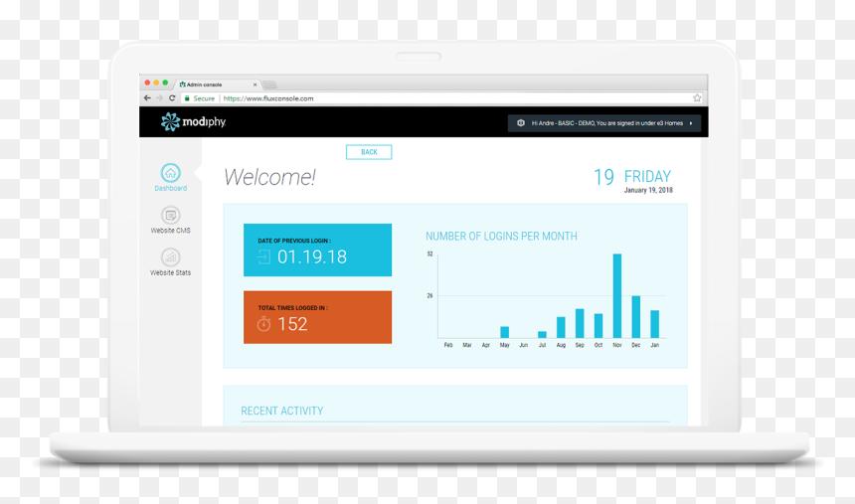Bookmark page with the star icon
This screenshot has height=504, width=855.
pyautogui.click(x=697, y=98)
